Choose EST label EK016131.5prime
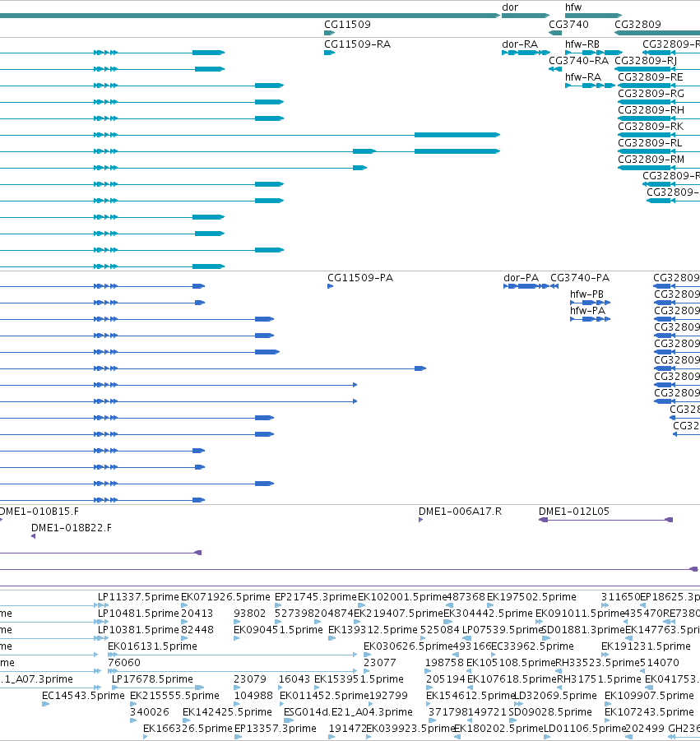 tap(152, 646)
